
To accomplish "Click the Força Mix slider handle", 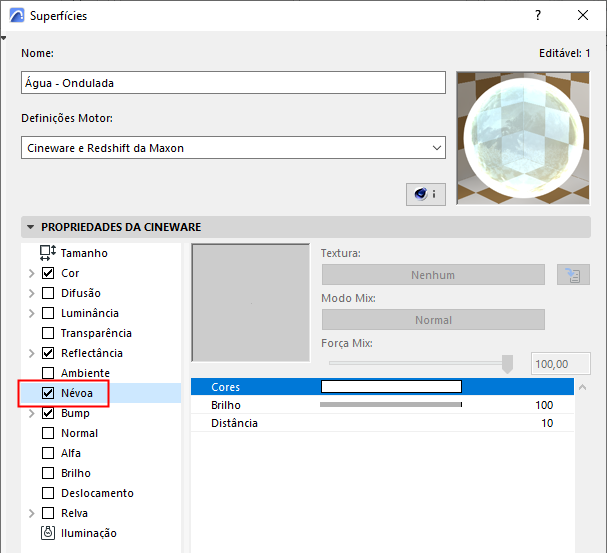I will click(x=507, y=364).
